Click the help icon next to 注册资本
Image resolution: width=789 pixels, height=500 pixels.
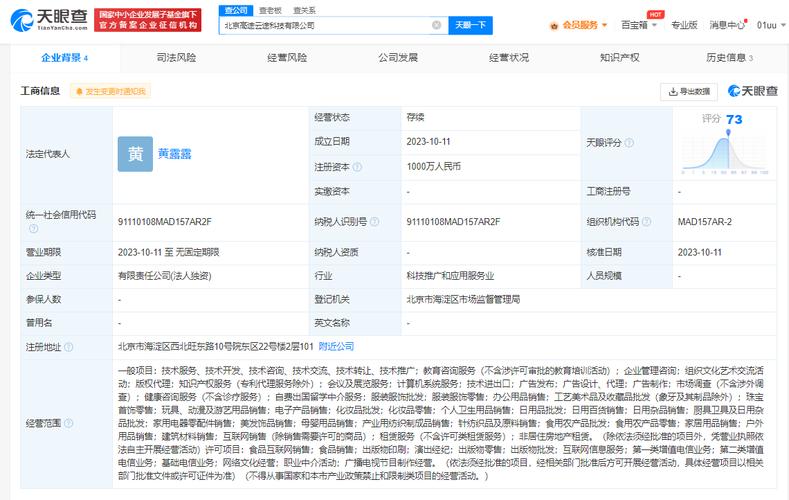(x=357, y=166)
